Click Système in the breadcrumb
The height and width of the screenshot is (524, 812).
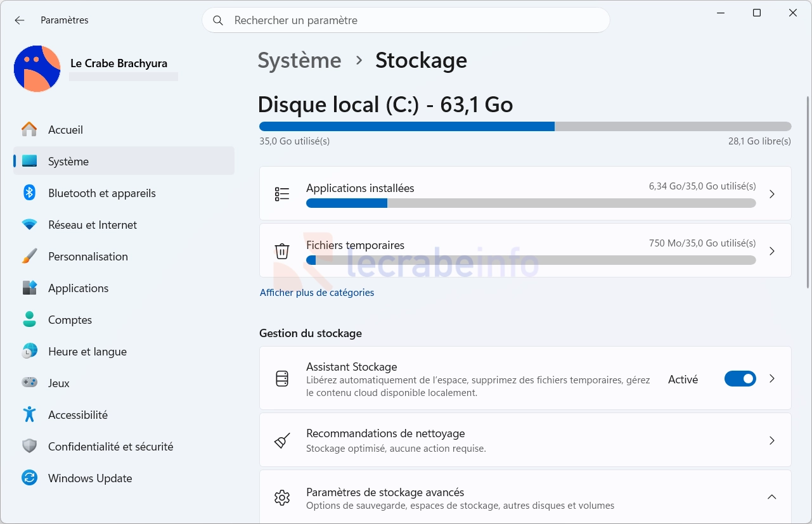299,60
